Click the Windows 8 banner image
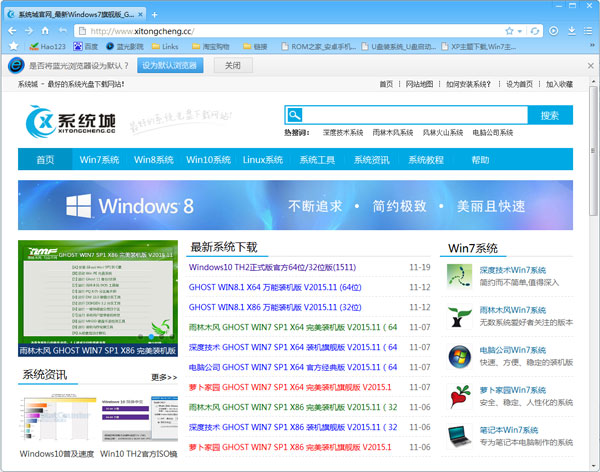This screenshot has width=600, height=472. click(x=295, y=205)
